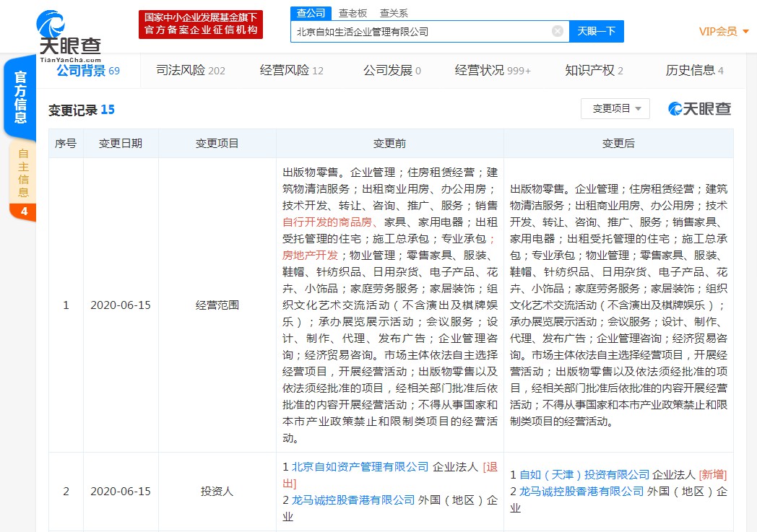Screen dimensions: 757x532
Task: Click the 变更记录 15 section heading
Action: (81, 110)
